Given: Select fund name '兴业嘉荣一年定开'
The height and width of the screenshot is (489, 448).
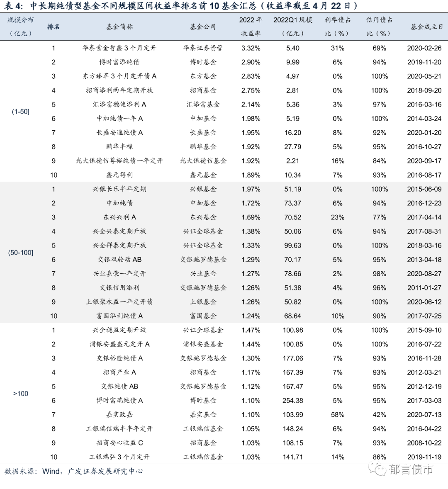Looking at the screenshot, I should [119, 273].
